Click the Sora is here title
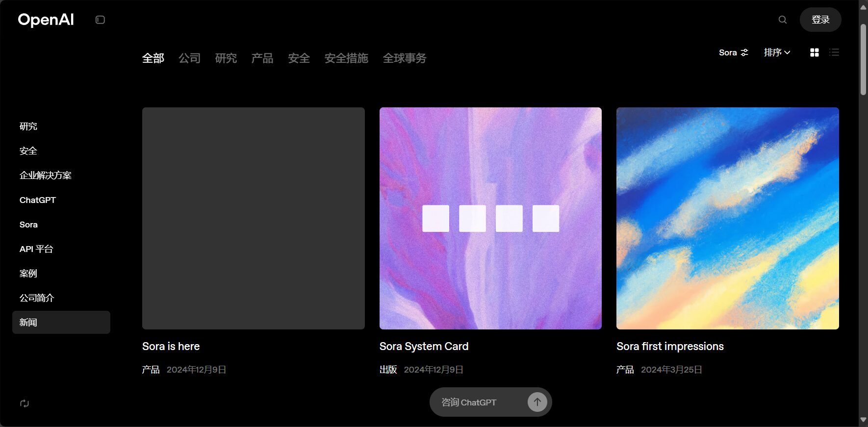 [x=171, y=346]
